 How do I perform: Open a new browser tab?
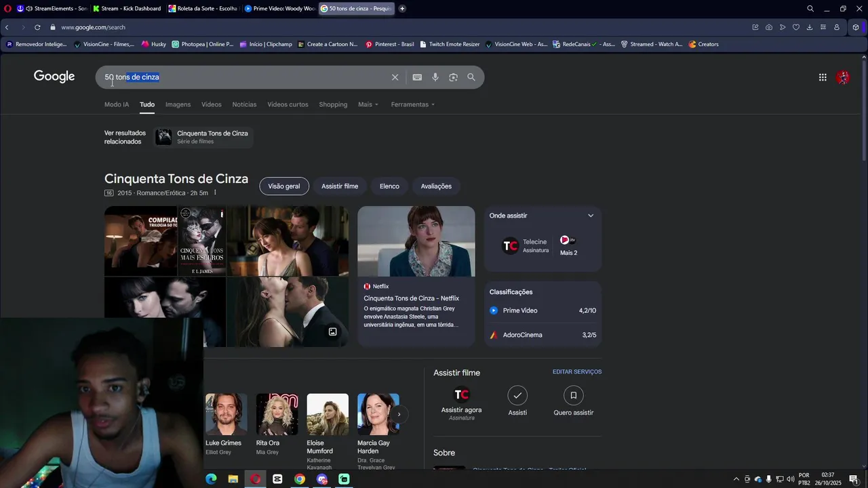(402, 8)
